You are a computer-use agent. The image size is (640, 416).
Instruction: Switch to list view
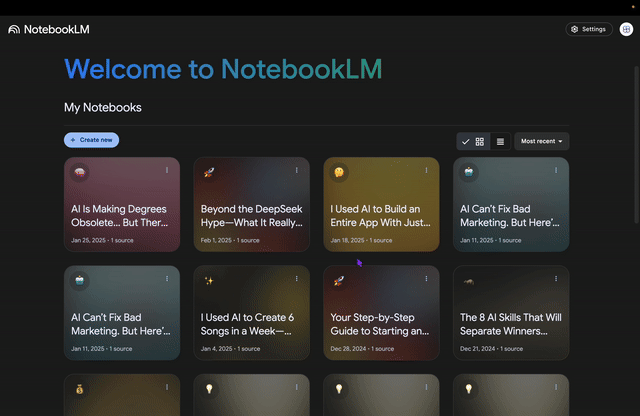coord(500,142)
